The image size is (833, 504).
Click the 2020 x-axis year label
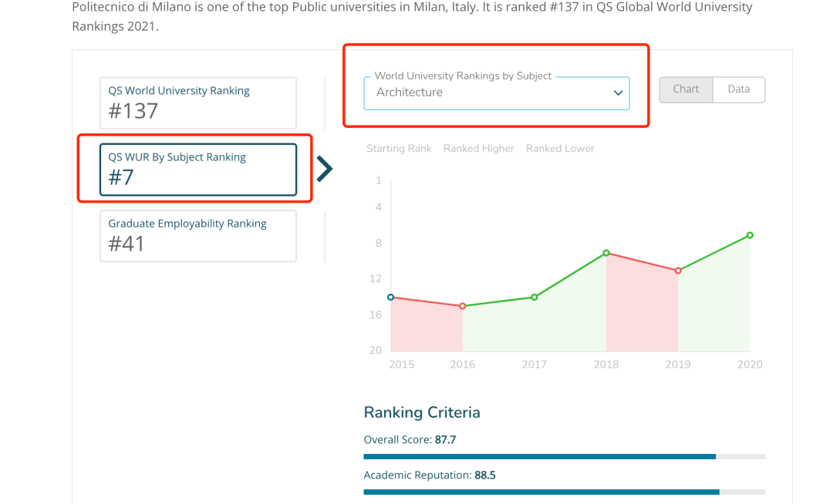[750, 365]
